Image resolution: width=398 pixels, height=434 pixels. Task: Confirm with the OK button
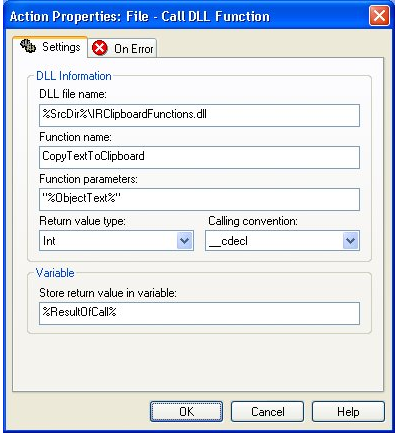point(186,411)
